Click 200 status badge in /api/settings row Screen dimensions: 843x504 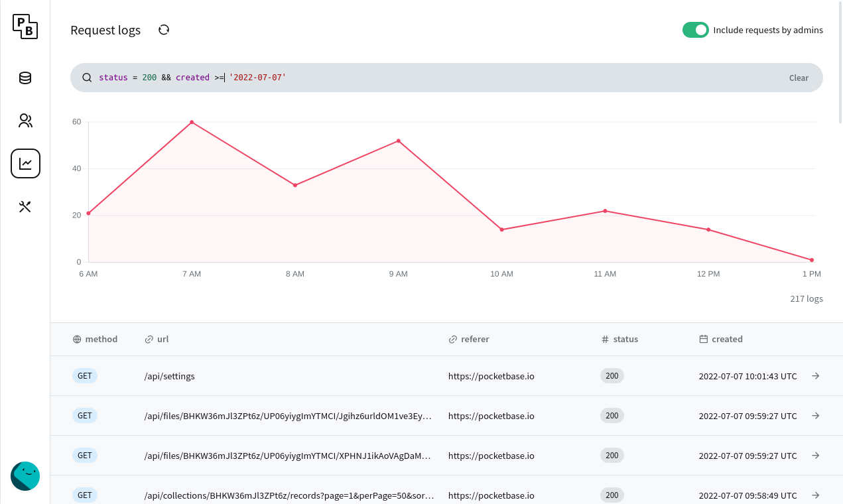tap(612, 376)
